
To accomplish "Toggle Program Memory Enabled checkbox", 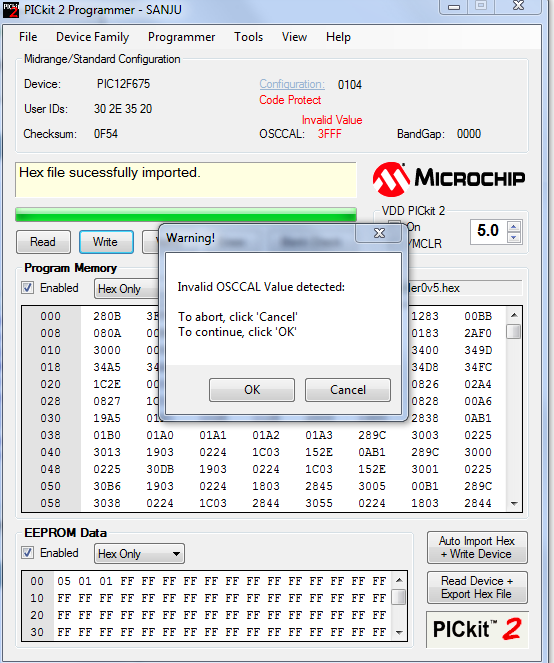I will pos(27,288).
